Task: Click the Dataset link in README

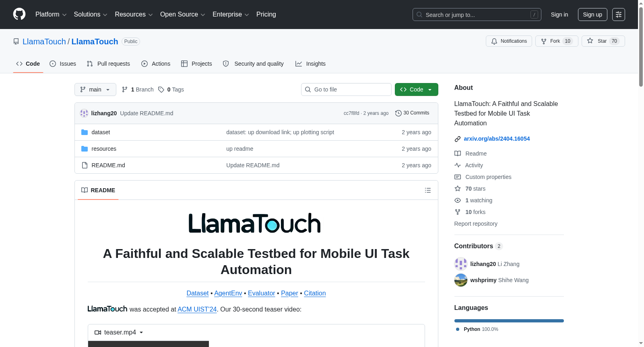Action: click(198, 293)
